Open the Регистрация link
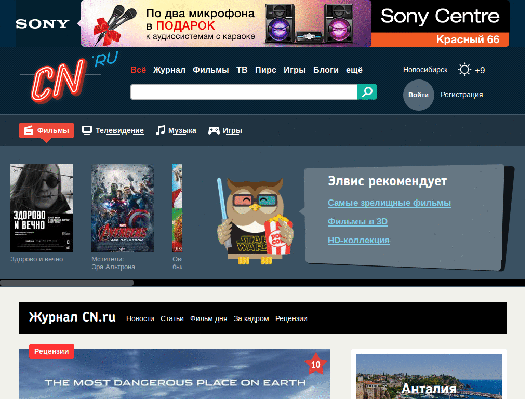532x399 pixels. click(x=461, y=95)
